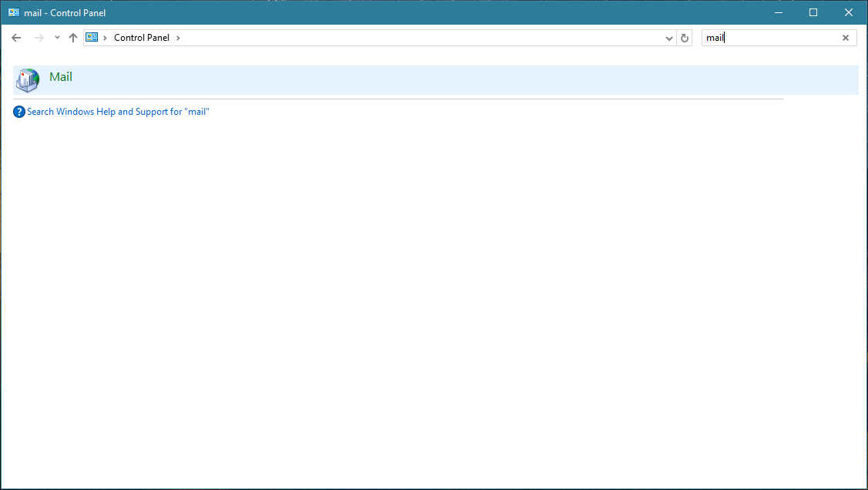Open Search Windows Help and Support link

tap(118, 112)
